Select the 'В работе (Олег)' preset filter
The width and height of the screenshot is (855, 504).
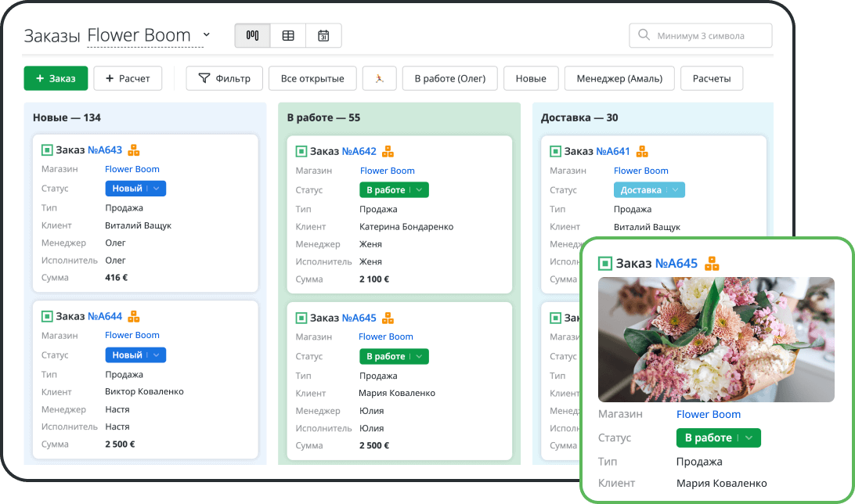click(x=449, y=78)
